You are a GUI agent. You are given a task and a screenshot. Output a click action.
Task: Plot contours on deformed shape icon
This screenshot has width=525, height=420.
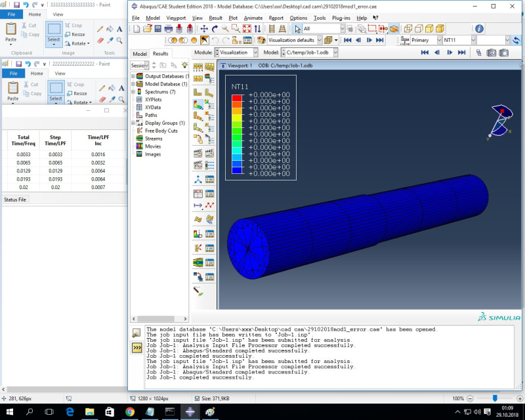coord(198,104)
